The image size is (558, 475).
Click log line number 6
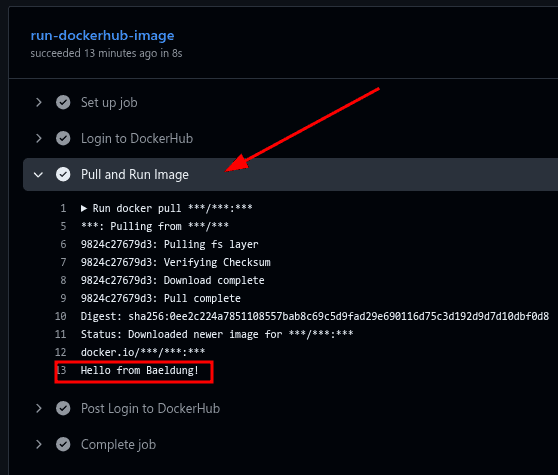[63, 244]
